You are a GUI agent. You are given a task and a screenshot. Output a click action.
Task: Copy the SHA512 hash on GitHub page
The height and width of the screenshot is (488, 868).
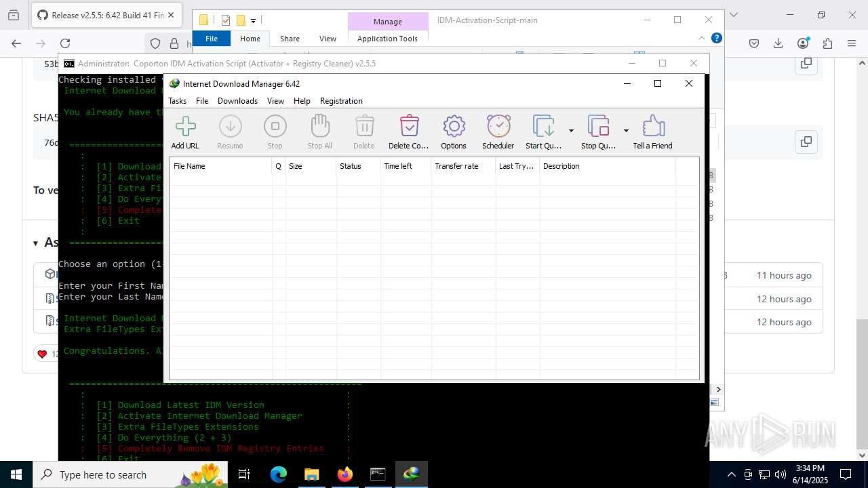tap(806, 142)
